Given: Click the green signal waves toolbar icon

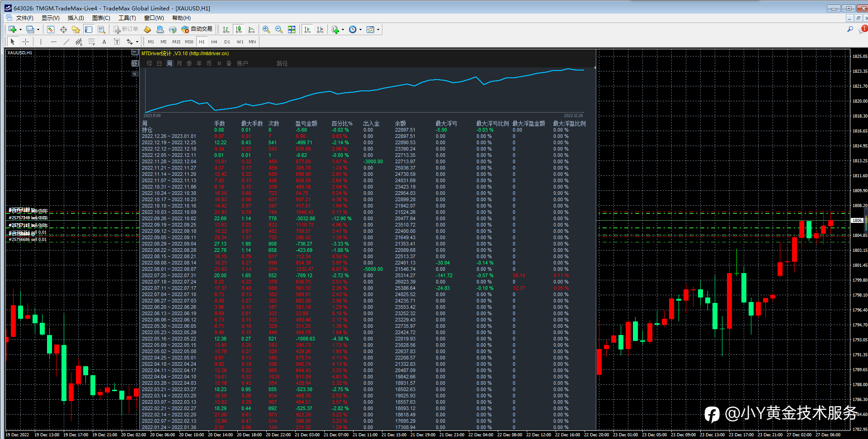Looking at the screenshot, I should pos(173,29).
